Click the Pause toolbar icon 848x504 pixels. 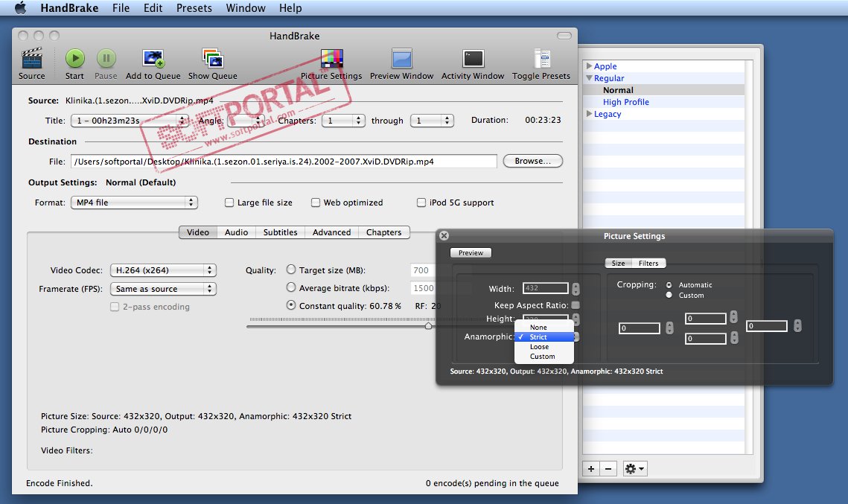(x=106, y=58)
